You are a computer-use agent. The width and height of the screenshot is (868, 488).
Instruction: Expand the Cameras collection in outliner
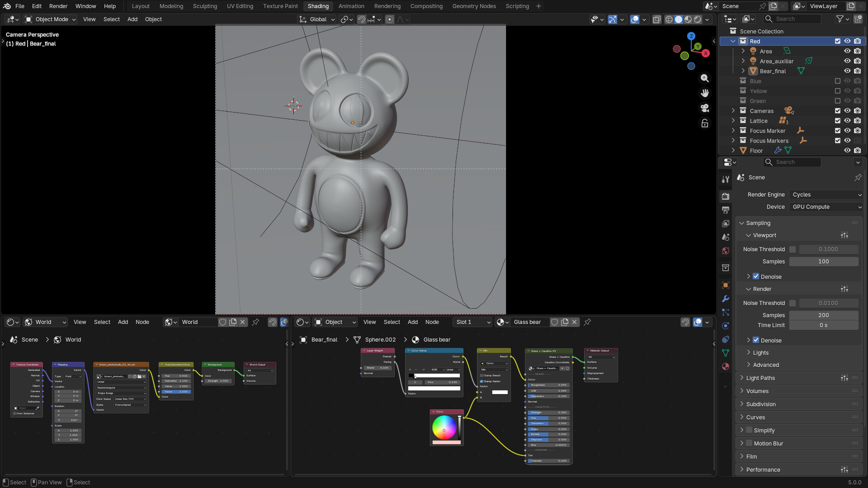[x=733, y=111]
